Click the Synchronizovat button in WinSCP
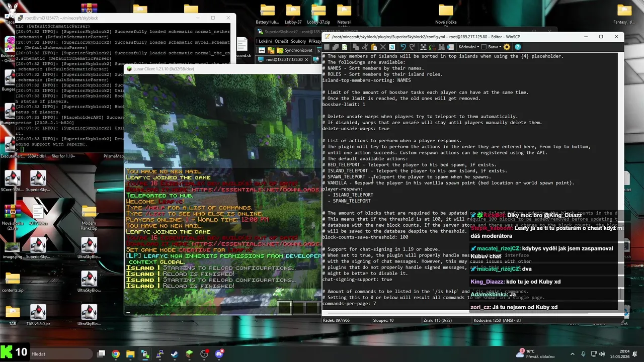Viewport: 644px width, 362px height. (x=294, y=50)
